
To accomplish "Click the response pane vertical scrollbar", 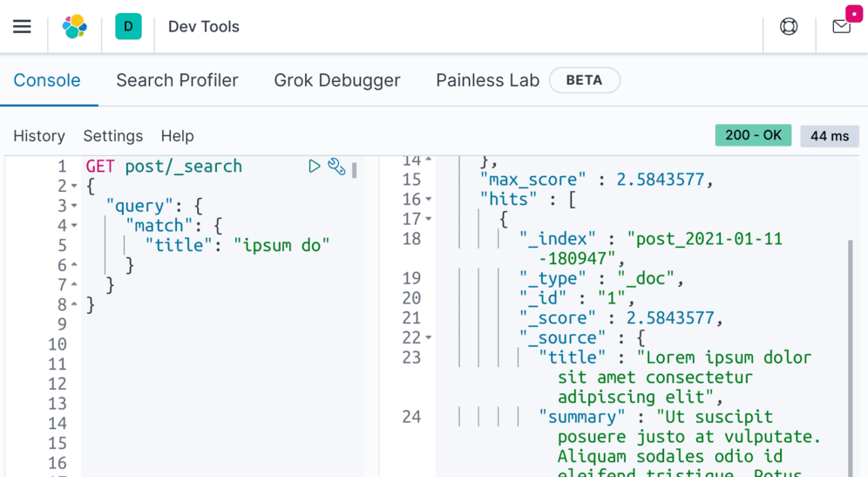I will (x=850, y=349).
